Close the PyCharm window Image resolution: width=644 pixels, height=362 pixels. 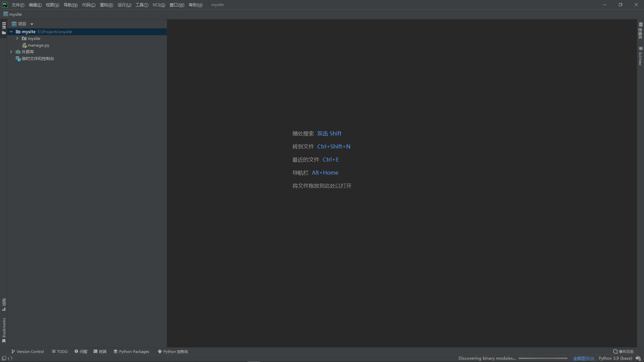pos(636,5)
